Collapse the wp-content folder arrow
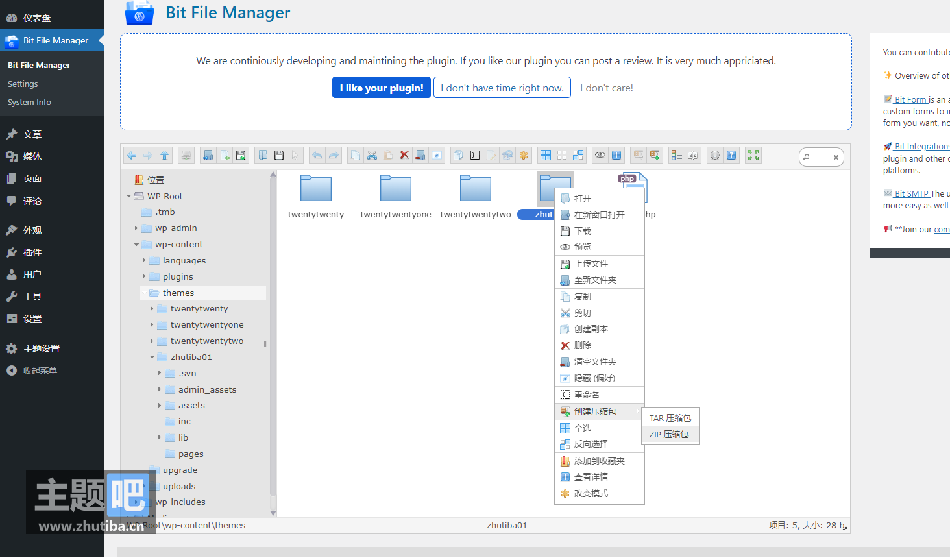The image size is (950, 560). (136, 245)
